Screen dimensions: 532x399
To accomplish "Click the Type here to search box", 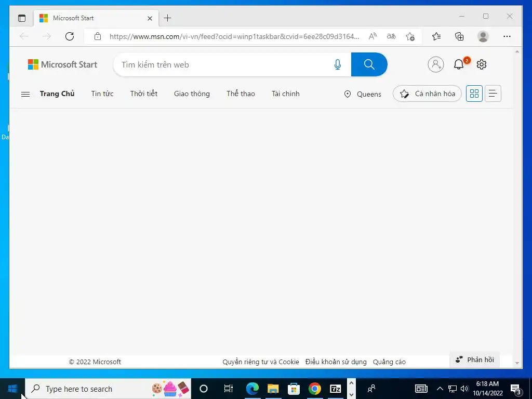I will (x=108, y=389).
